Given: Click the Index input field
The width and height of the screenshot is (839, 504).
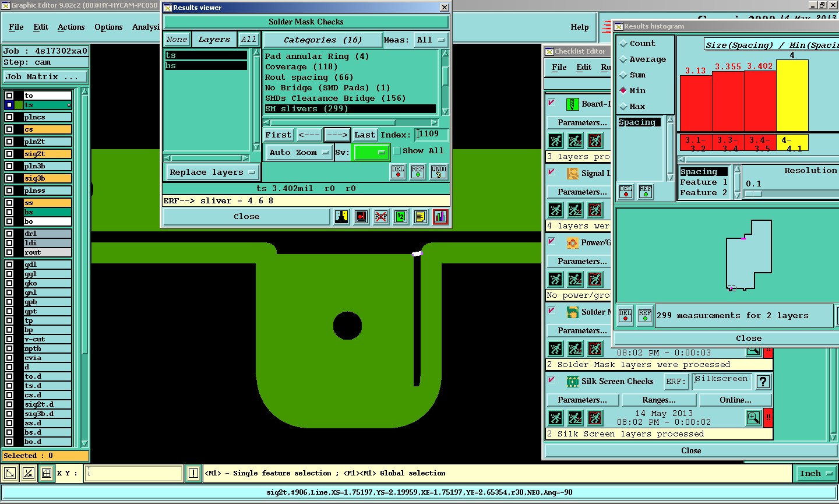Looking at the screenshot, I should click(x=431, y=135).
